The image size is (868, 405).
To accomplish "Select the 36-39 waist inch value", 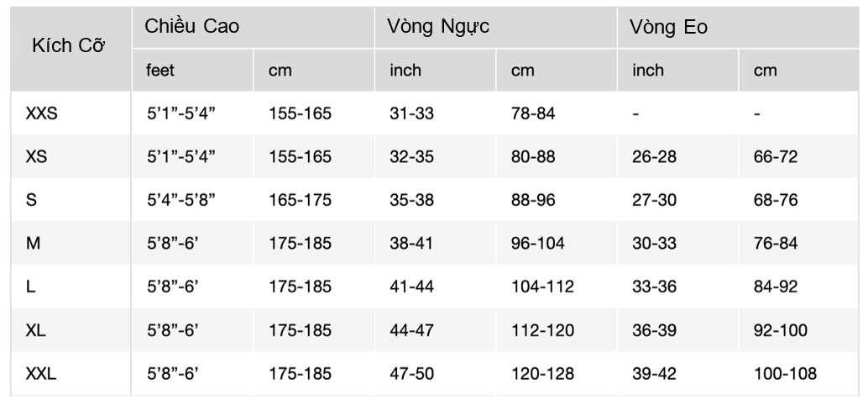I will pos(655,331).
